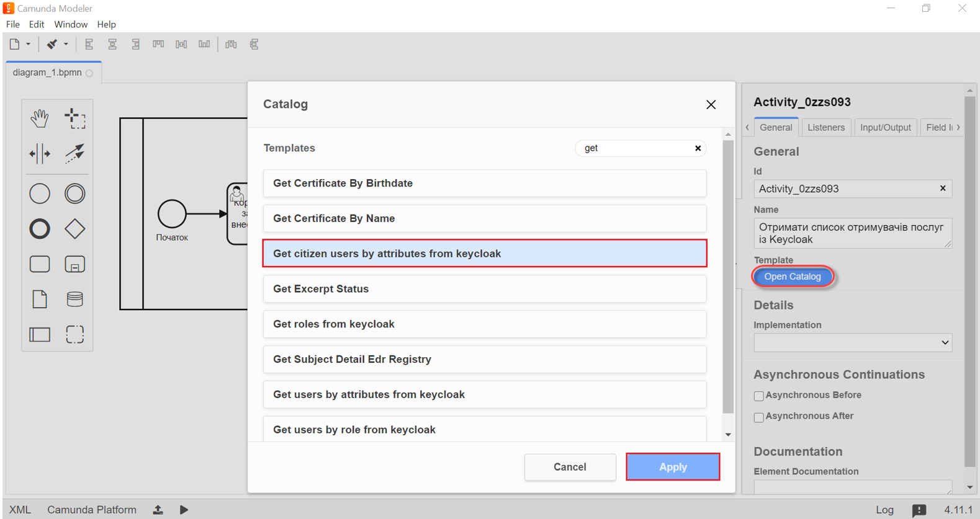This screenshot has height=519, width=980.
Task: Select 'Get citizen users by attributes from keycloak'
Action: pos(485,254)
